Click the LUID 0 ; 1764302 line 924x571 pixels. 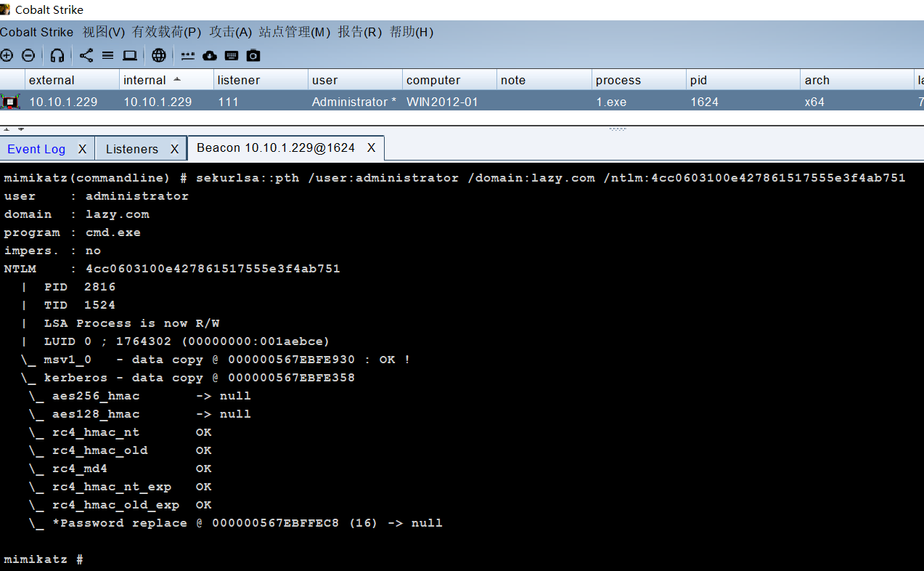(x=175, y=341)
